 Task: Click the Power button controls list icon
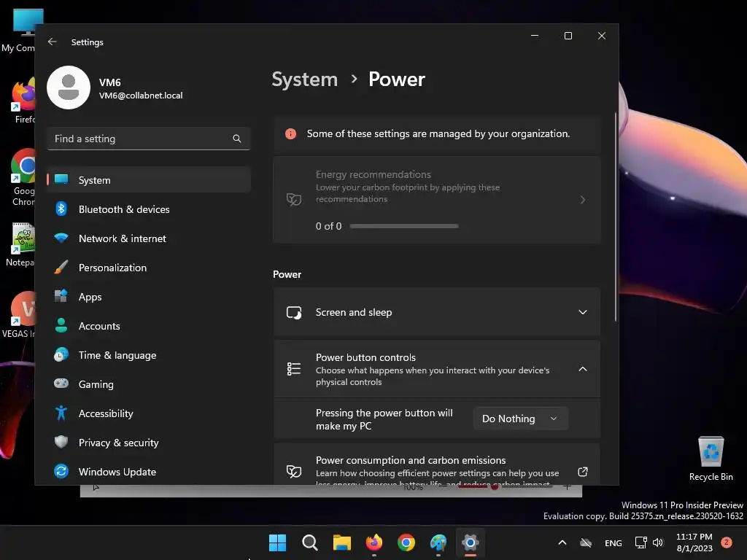294,369
